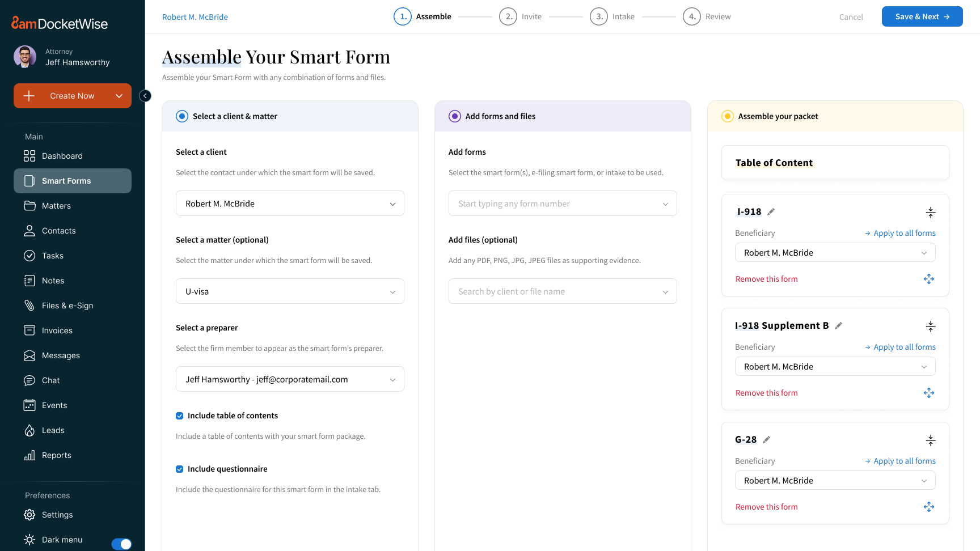The image size is (980, 551).
Task: Uncheck Include table of contents
Action: coord(179,416)
